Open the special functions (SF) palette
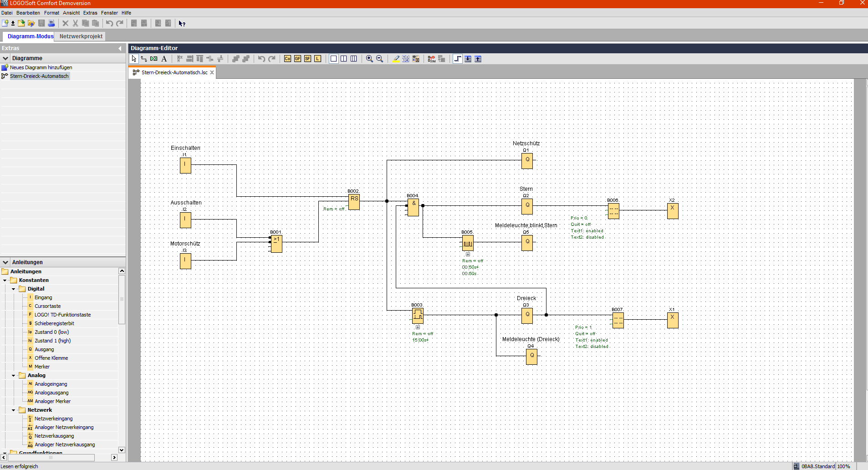Image resolution: width=868 pixels, height=470 pixels. (307, 59)
